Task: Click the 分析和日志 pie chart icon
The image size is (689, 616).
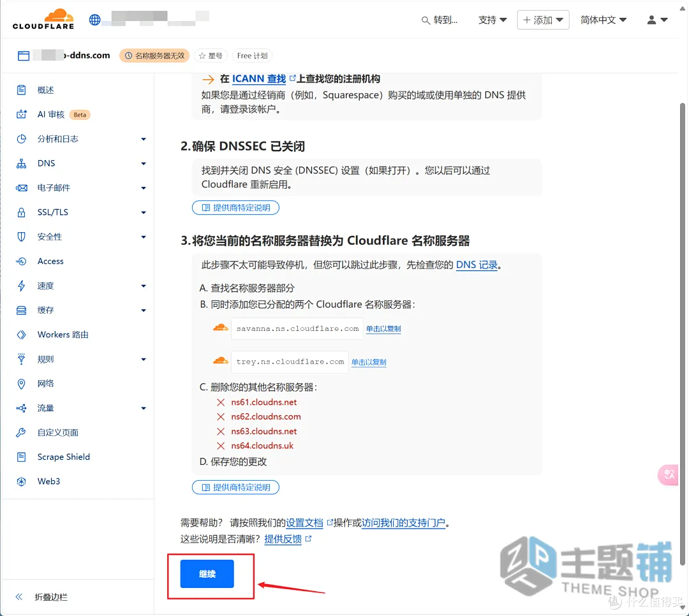Action: (x=21, y=139)
